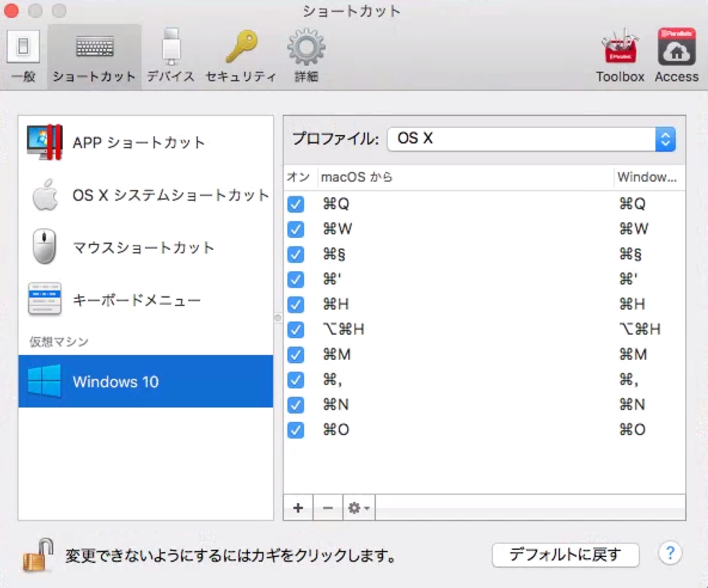This screenshot has height=588, width=708.
Task: Open the セキュリティ key icon tab
Action: [241, 57]
